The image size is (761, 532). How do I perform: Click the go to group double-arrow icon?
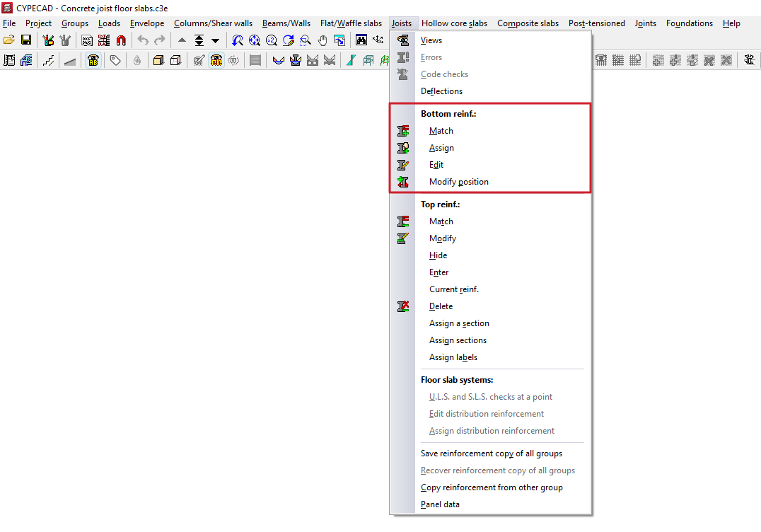tap(199, 40)
